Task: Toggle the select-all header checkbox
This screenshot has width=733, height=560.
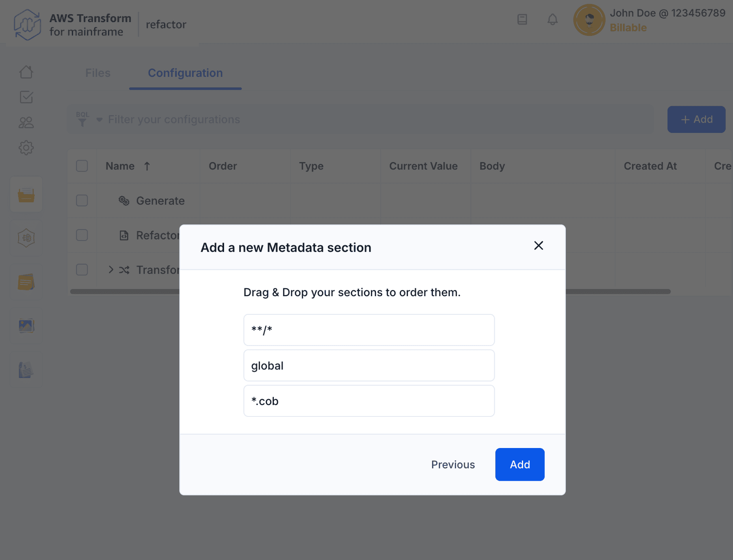Action: [82, 166]
